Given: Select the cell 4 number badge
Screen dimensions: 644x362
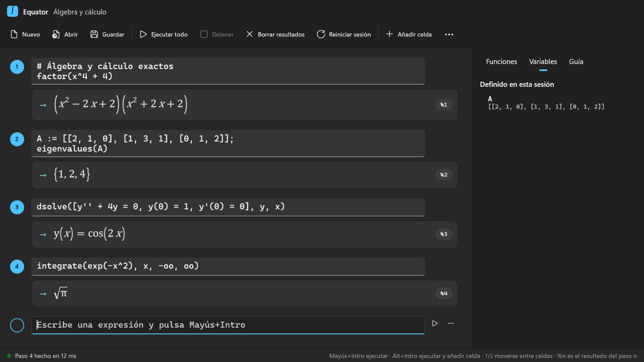Looking at the screenshot, I should [x=17, y=266].
